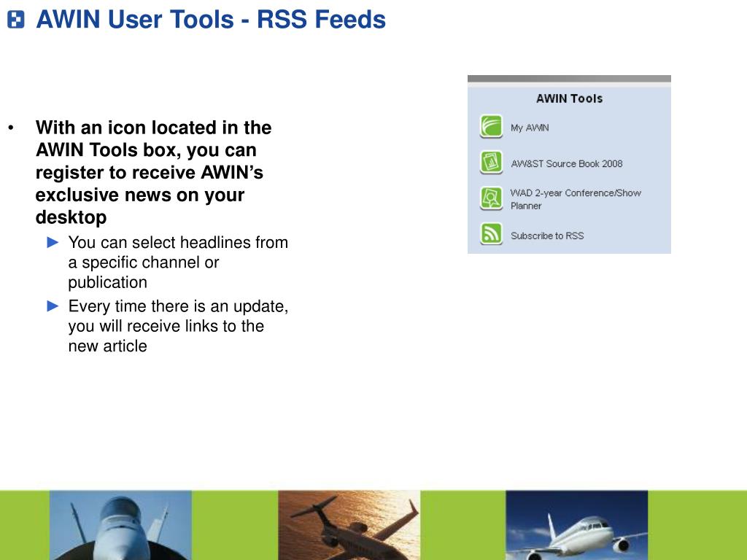Click the business jet over water photo

tap(349, 525)
